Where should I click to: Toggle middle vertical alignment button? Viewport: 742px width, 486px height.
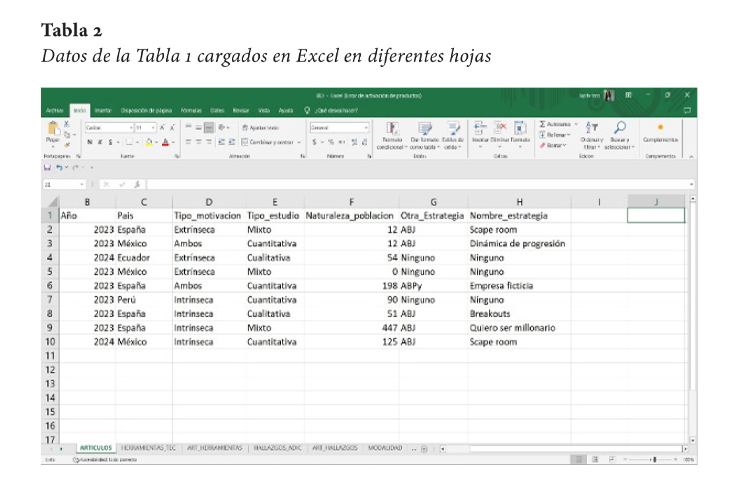pyautogui.click(x=198, y=127)
